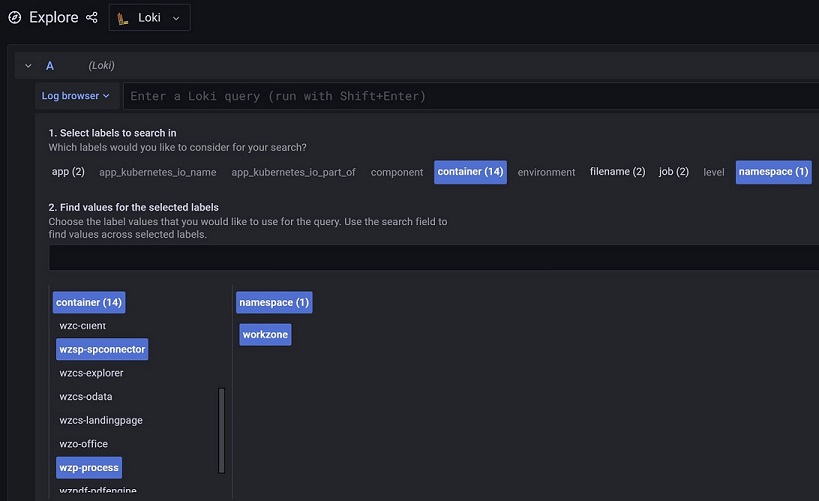This screenshot has height=501, width=819.
Task: Select the job (2) label
Action: coord(673,172)
